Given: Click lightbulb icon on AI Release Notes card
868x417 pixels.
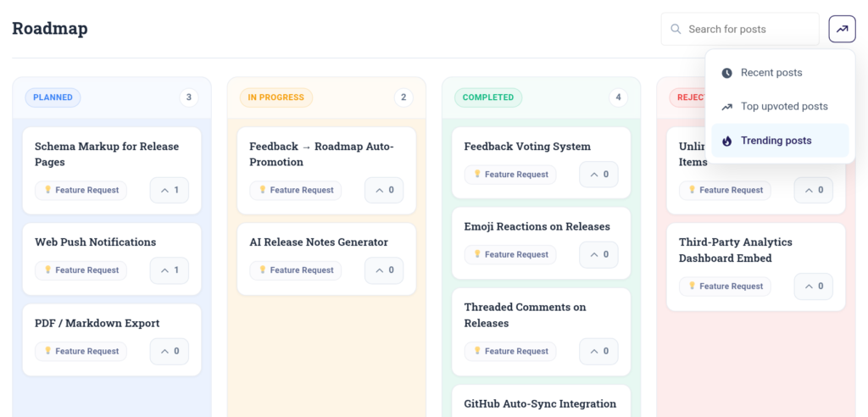Looking at the screenshot, I should click(x=263, y=270).
